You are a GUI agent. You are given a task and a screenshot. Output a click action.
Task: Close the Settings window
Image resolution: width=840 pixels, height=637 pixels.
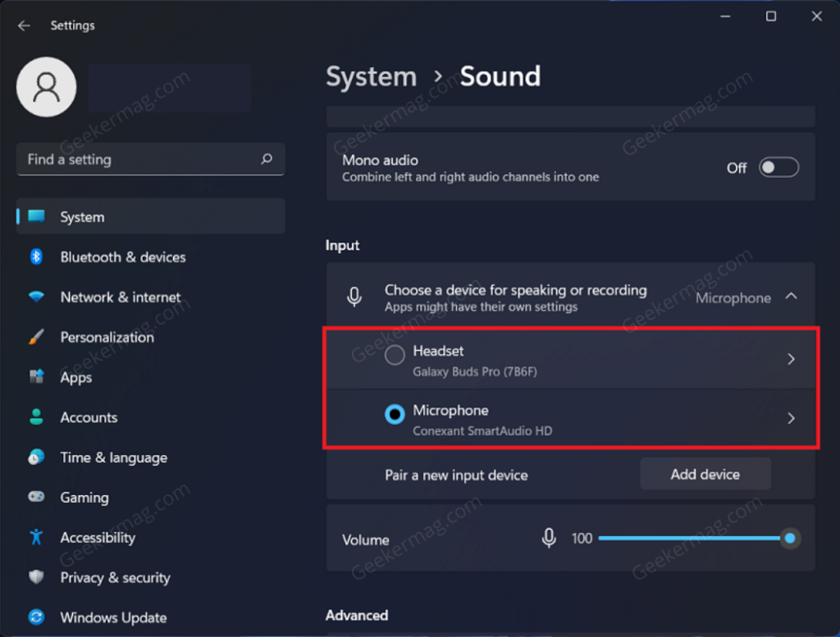(816, 16)
